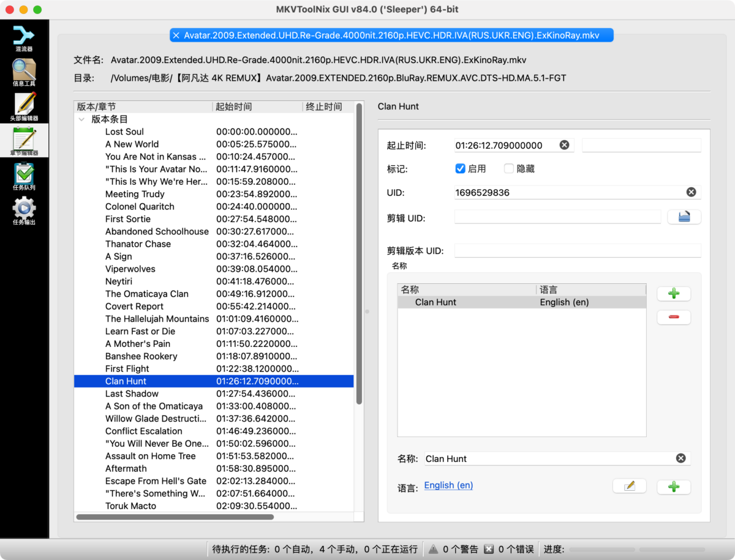Add a new chapter name entry
Image resolution: width=735 pixels, height=560 pixels.
[674, 294]
